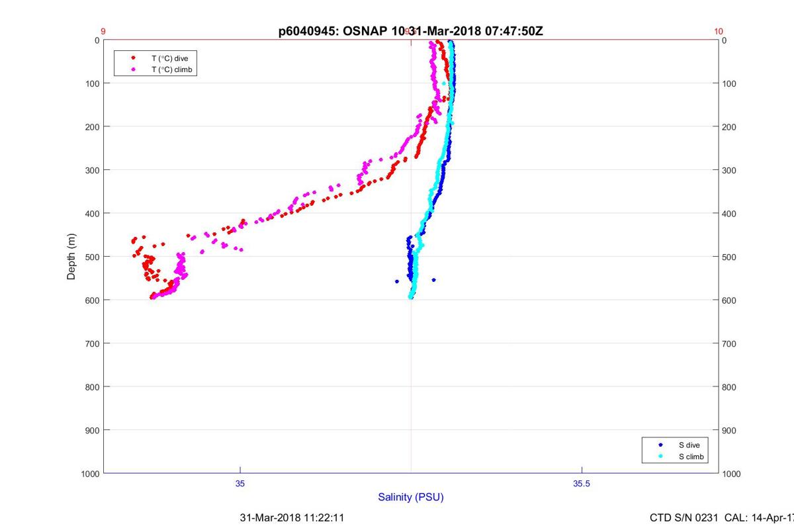Click the left depth axis tick 200

coord(92,126)
